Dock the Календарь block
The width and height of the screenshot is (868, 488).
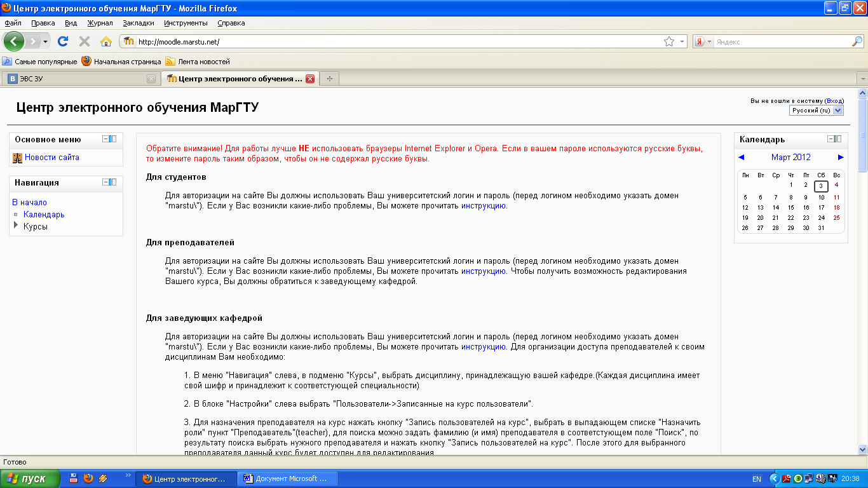pyautogui.click(x=837, y=139)
